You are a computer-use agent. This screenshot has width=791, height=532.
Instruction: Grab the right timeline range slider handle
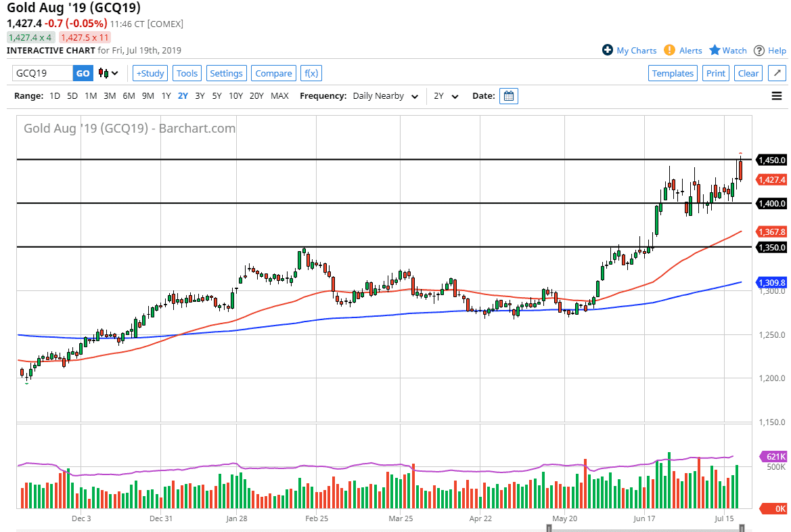[742, 529]
